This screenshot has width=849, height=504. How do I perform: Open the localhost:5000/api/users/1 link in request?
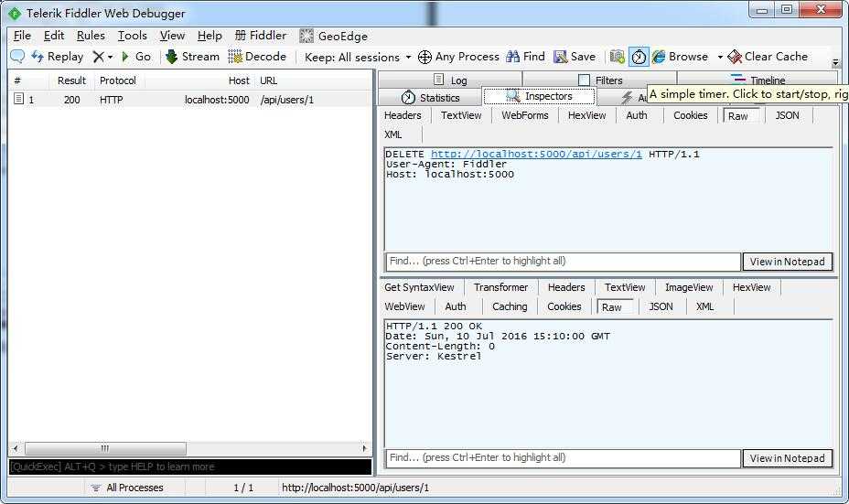tap(536, 155)
